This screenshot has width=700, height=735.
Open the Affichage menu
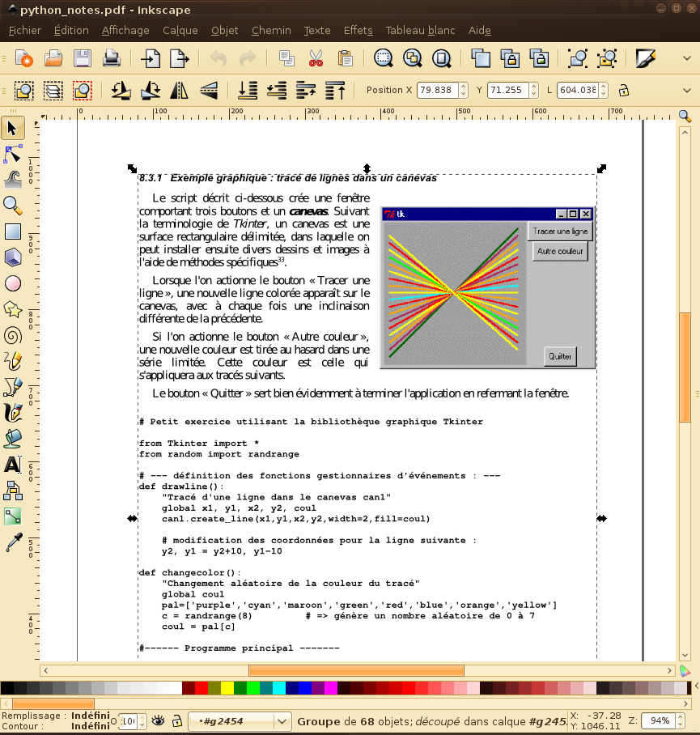coord(125,31)
